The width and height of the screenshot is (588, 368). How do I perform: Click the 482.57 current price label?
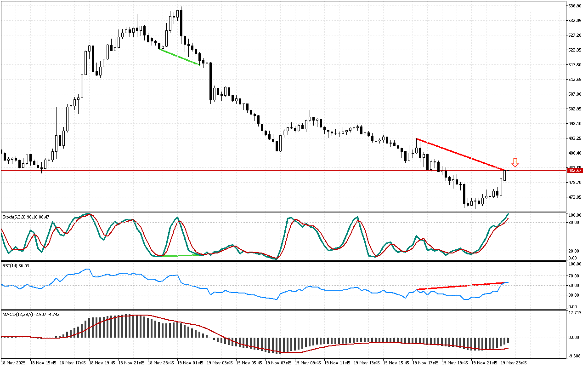click(x=575, y=171)
